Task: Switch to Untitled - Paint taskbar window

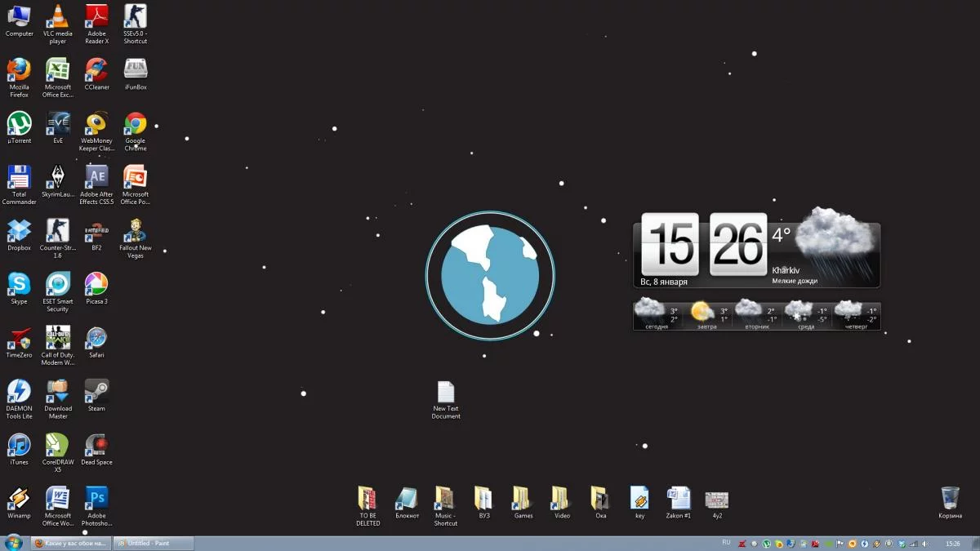Action: (x=154, y=543)
